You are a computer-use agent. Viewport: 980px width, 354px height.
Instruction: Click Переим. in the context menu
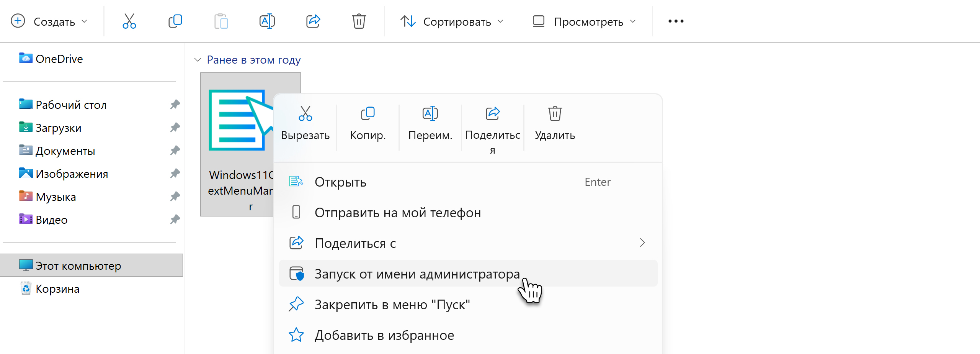pos(430,124)
